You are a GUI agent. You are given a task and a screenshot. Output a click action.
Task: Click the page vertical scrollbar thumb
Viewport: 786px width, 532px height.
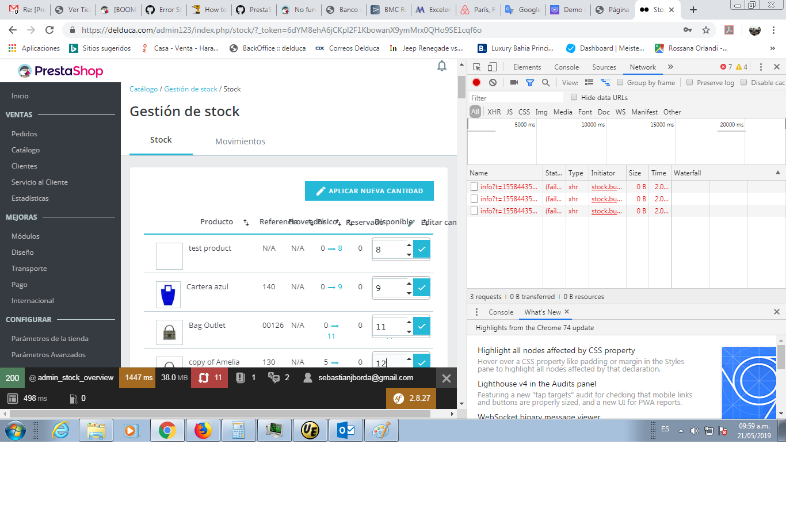(461, 87)
